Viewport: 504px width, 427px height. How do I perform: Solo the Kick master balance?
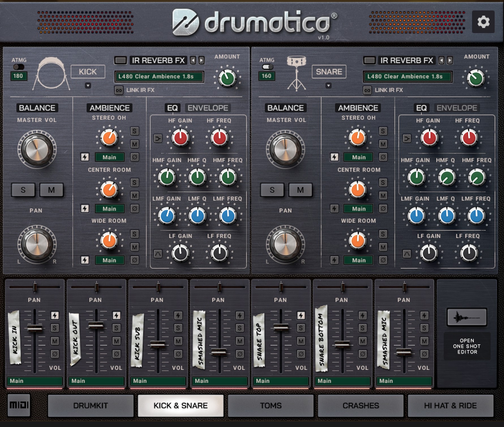[x=23, y=190]
